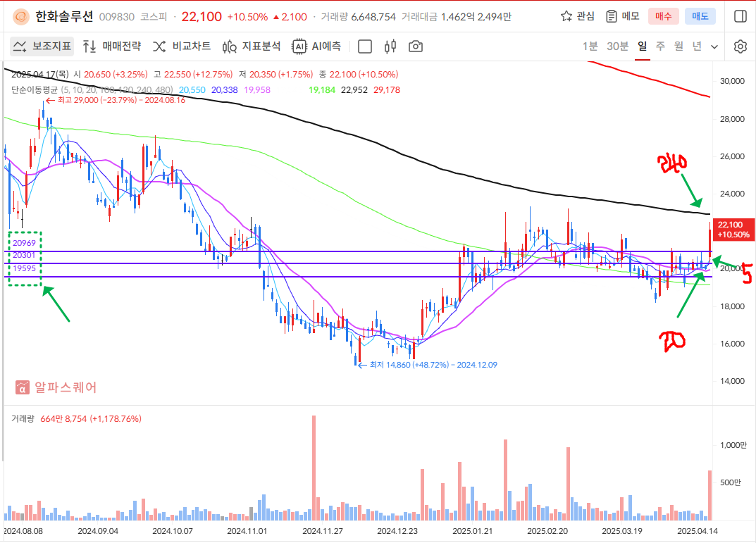Change chart type via candlestick icon

tap(390, 46)
